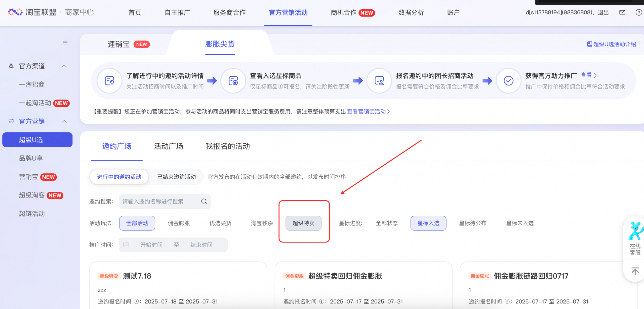Open 服务商合作 in top navigation

229,12
